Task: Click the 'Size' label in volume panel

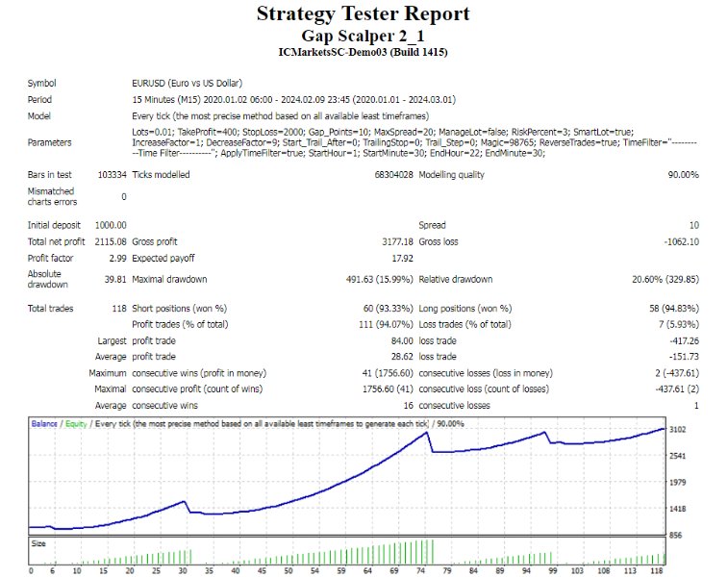Action: coord(38,543)
